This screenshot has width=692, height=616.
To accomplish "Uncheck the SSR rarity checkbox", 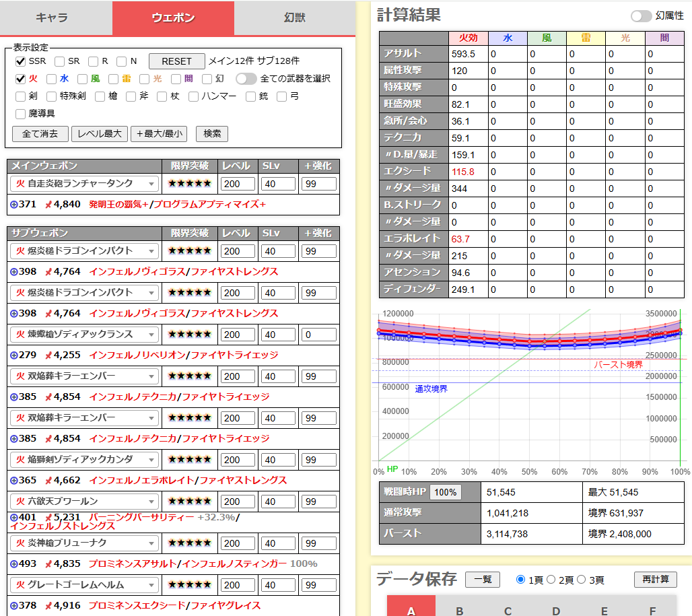I will [21, 61].
